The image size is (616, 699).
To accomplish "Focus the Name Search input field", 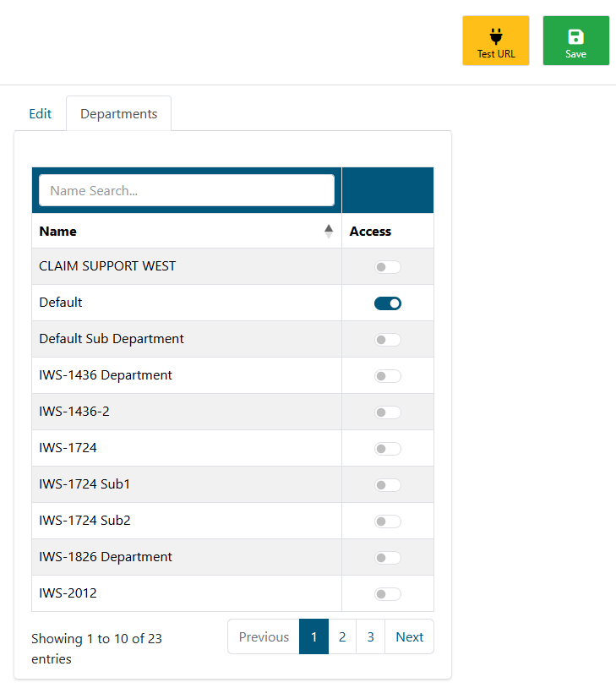I will tap(187, 190).
